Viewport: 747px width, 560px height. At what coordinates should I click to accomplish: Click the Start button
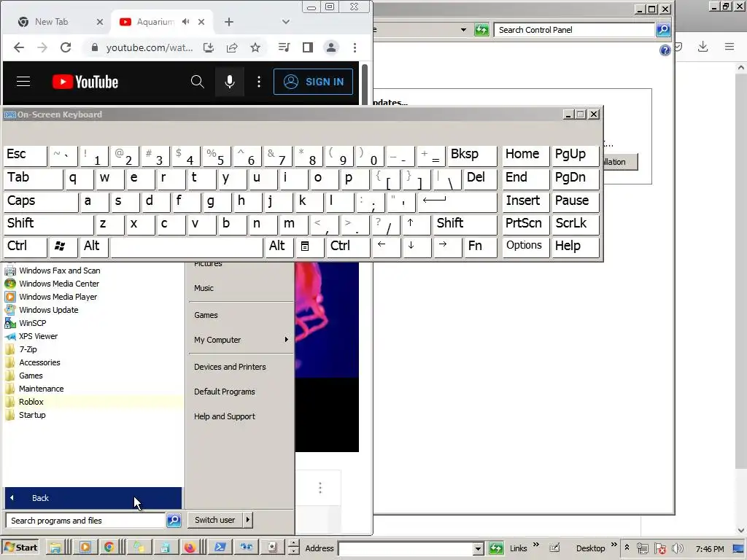(20, 548)
